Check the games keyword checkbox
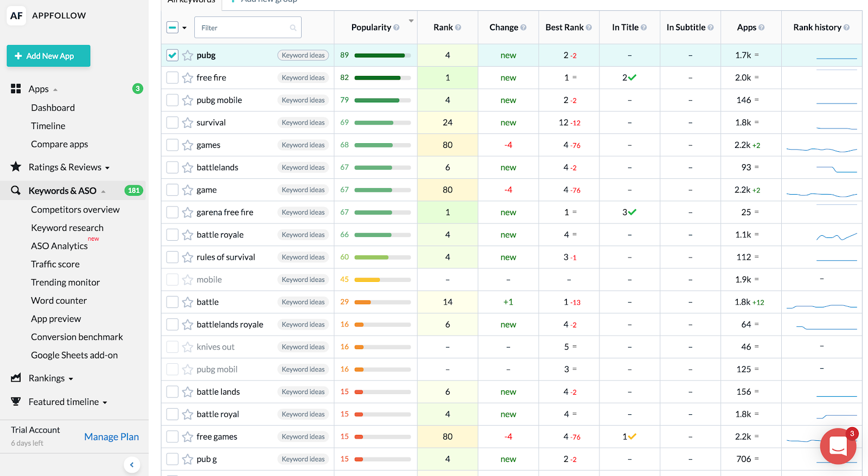 tap(173, 145)
